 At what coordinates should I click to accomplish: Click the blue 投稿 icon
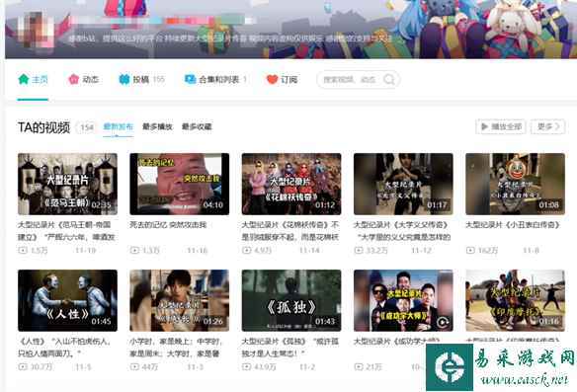point(124,79)
